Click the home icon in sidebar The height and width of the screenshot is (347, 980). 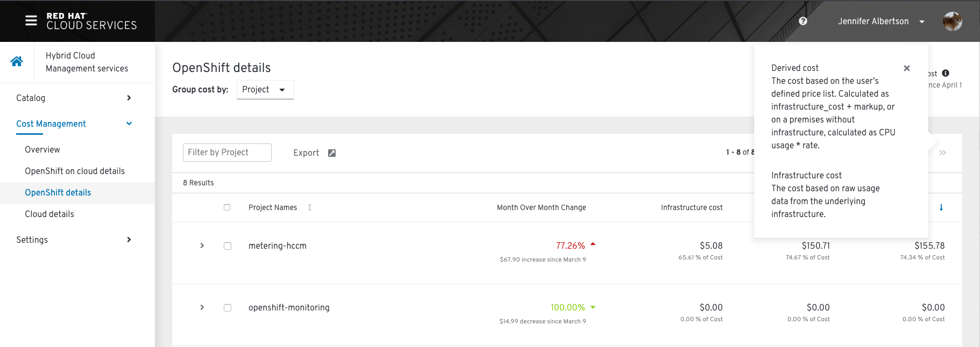pyautogui.click(x=17, y=61)
